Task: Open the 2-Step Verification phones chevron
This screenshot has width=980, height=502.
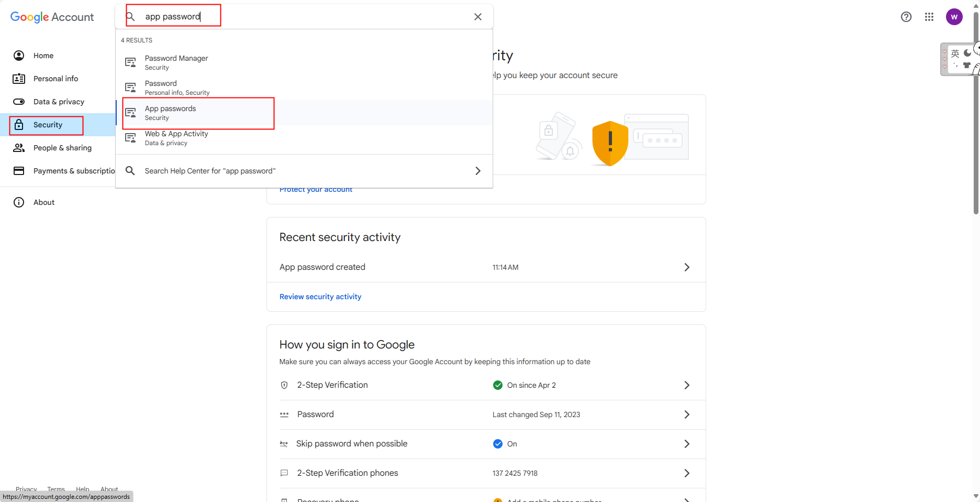Action: click(x=687, y=473)
